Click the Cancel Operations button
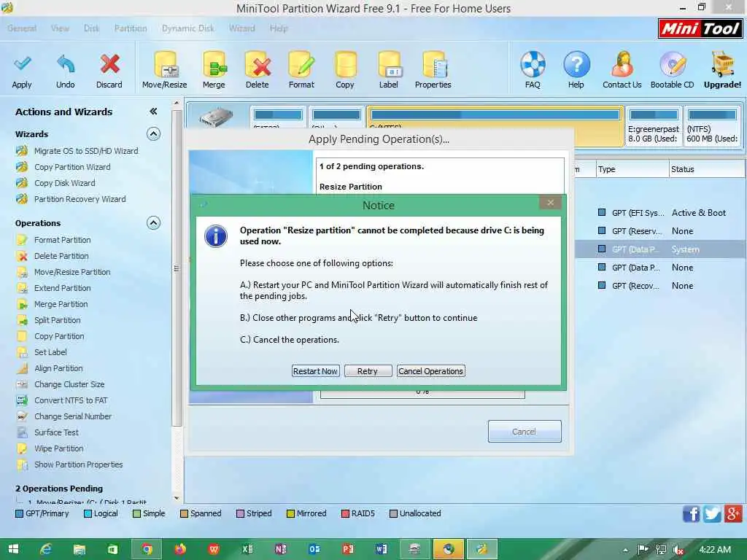Viewport: 747px width, 560px height. click(x=430, y=371)
